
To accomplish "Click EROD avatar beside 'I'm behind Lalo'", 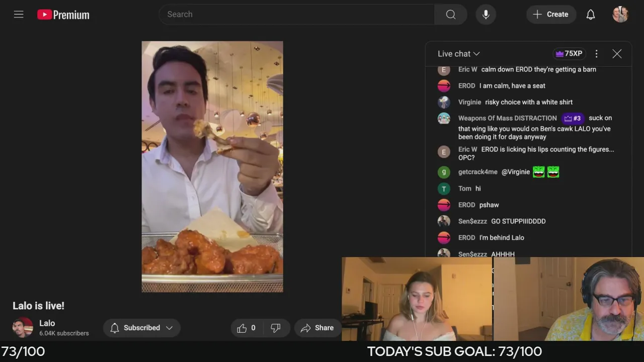I will (444, 238).
